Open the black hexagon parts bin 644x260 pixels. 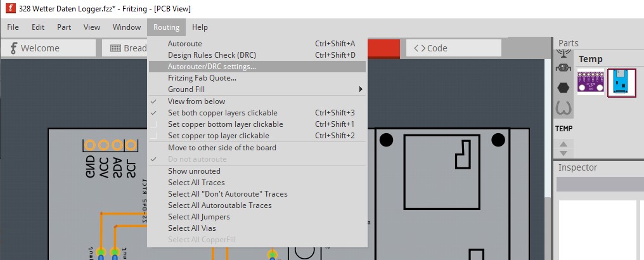click(x=563, y=88)
